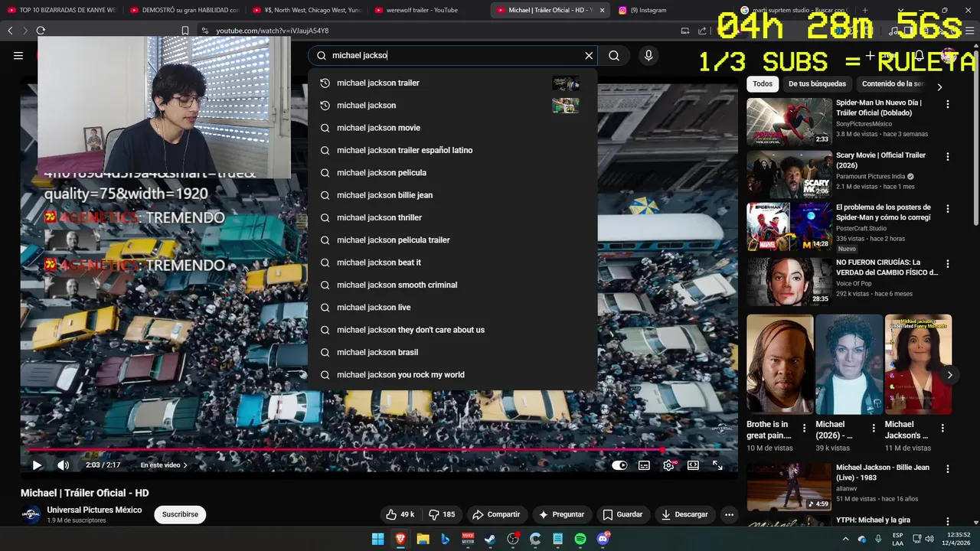Click the address bar URL youtube.com/watch

coord(272,31)
